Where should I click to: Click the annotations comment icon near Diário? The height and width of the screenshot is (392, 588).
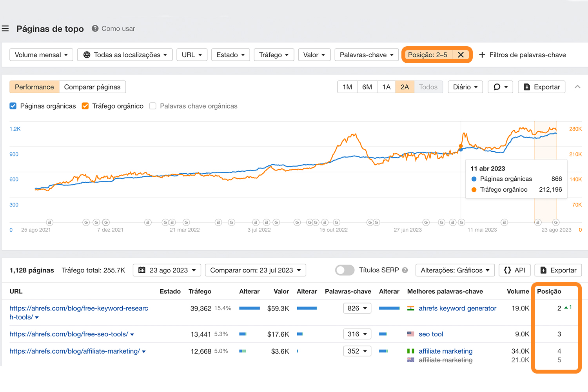497,87
